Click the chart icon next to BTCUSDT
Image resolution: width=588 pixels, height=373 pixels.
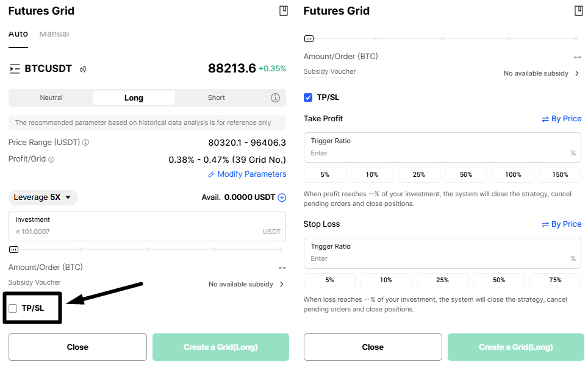coord(83,69)
